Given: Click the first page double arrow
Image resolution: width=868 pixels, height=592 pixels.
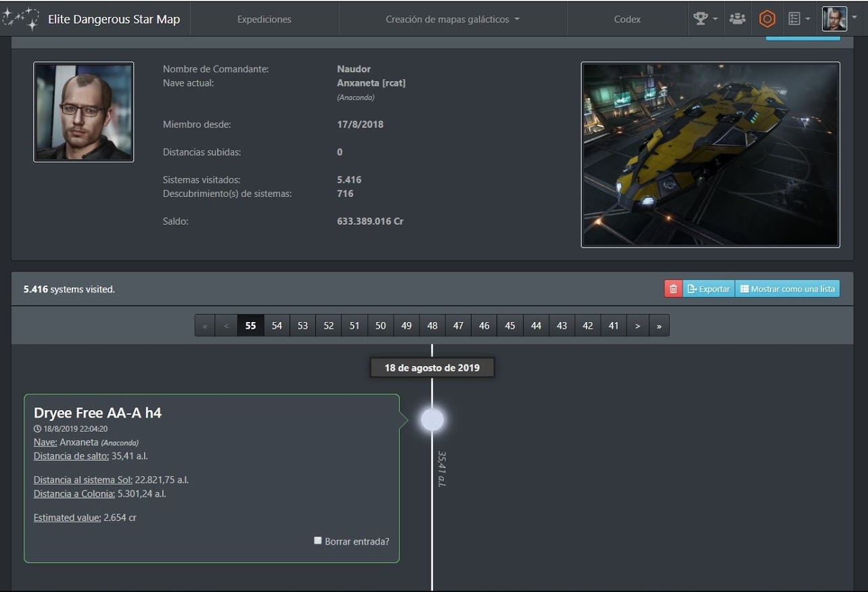Looking at the screenshot, I should pyautogui.click(x=205, y=325).
